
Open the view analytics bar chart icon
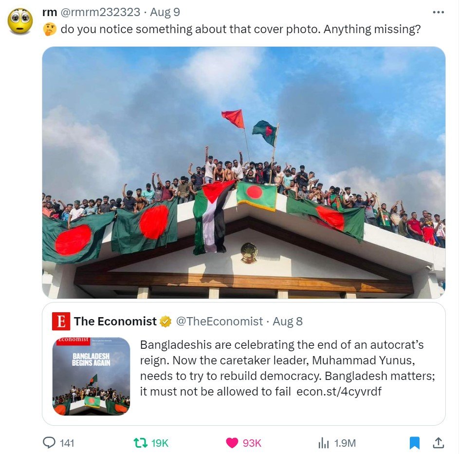[x=324, y=443]
